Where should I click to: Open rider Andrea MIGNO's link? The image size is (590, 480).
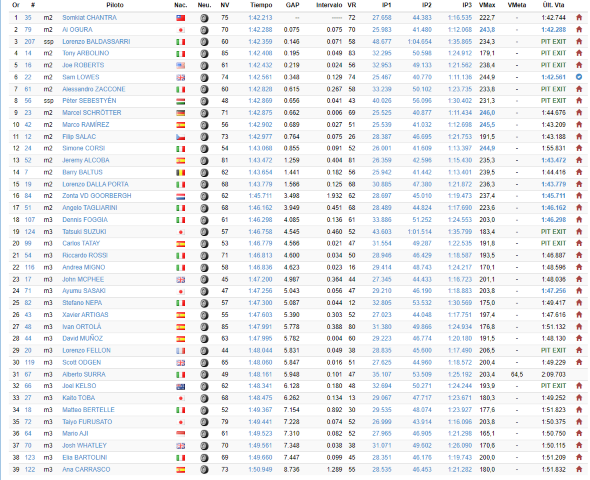click(x=84, y=267)
